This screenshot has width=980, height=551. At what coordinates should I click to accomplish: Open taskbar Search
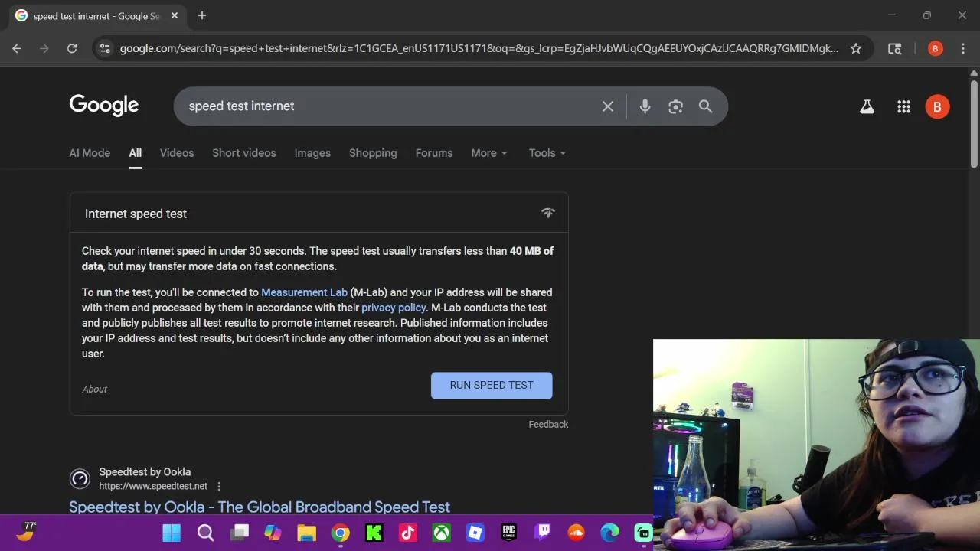click(205, 533)
